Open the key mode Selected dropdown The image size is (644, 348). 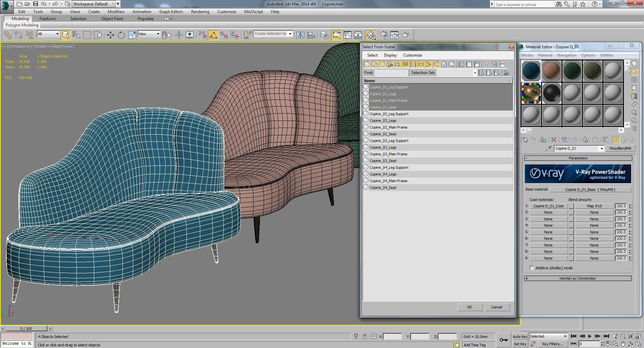pyautogui.click(x=548, y=336)
